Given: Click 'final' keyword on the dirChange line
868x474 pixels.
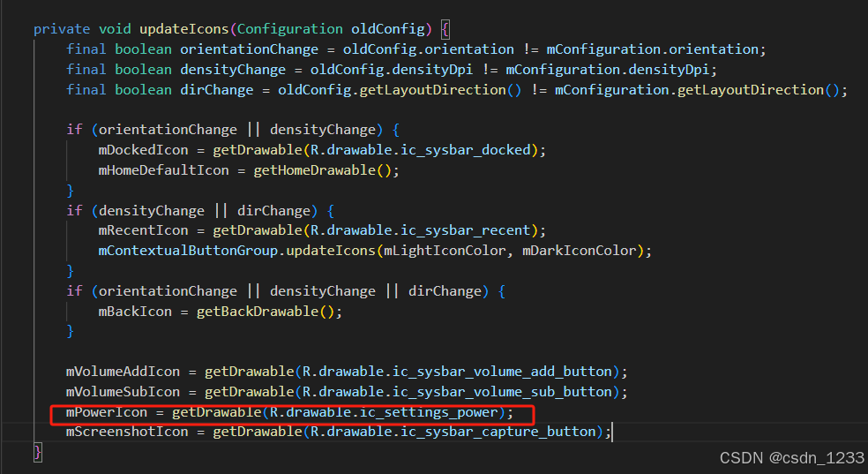Looking at the screenshot, I should click(86, 90).
